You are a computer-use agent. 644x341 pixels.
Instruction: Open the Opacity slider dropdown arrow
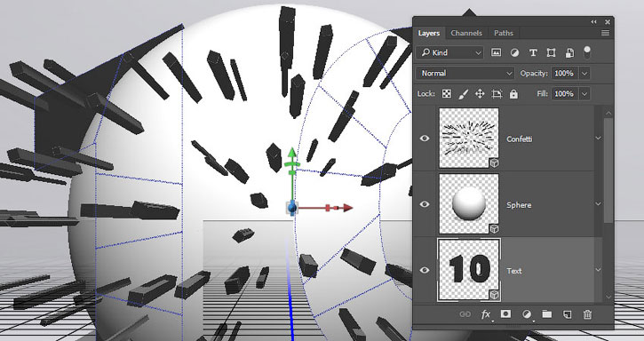coord(584,74)
